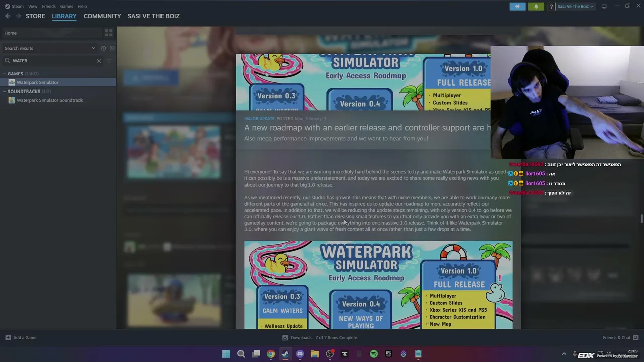644x362 pixels.
Task: Open the Notepad icon on the taskbar
Action: (418, 354)
